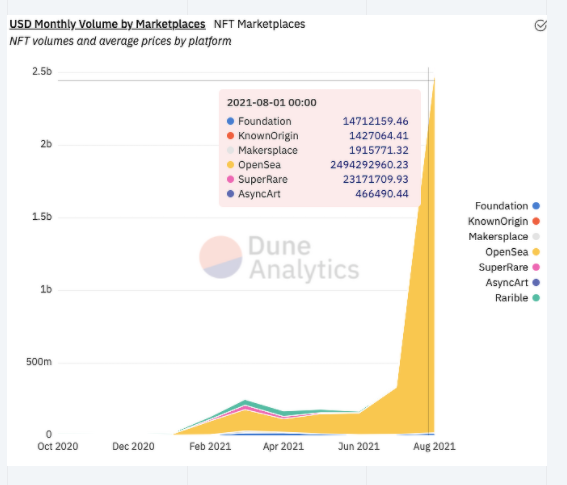This screenshot has width=567, height=485.
Task: Toggle Foundation series in the legend
Action: pyautogui.click(x=507, y=206)
